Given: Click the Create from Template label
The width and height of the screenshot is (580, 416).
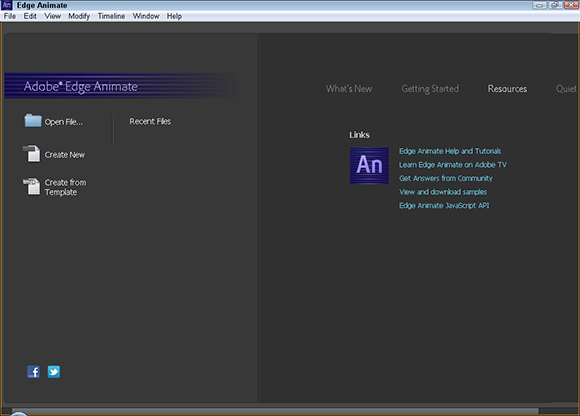Looking at the screenshot, I should click(x=65, y=187).
